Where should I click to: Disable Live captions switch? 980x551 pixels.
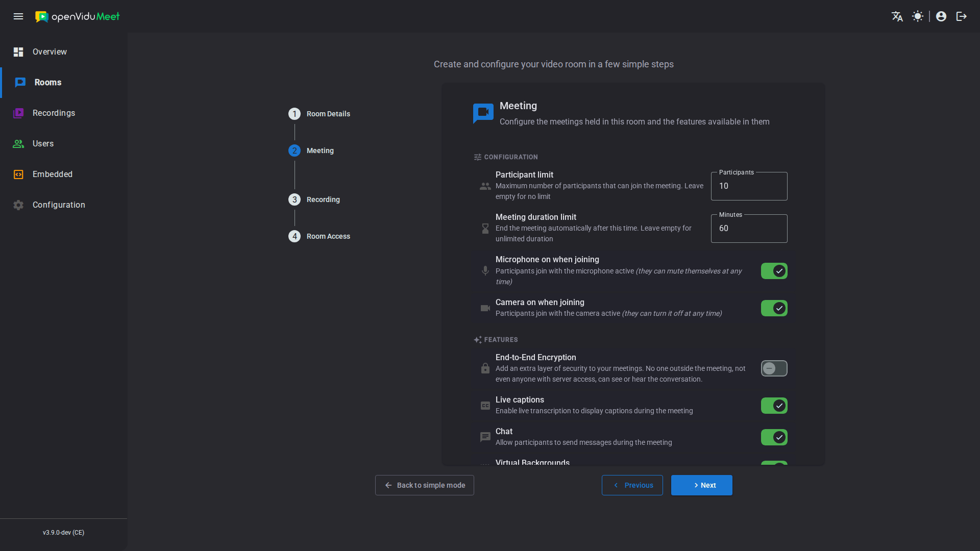click(774, 406)
